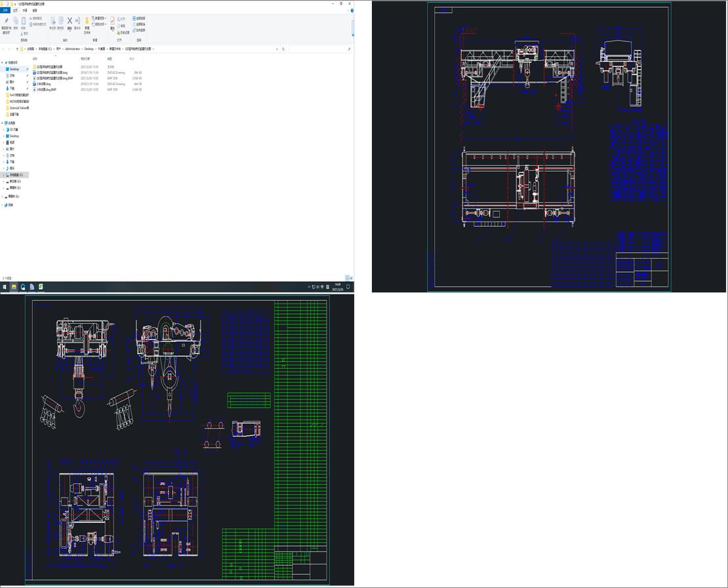Open the notification center taskbar icon
728x588 pixels.
(x=348, y=287)
